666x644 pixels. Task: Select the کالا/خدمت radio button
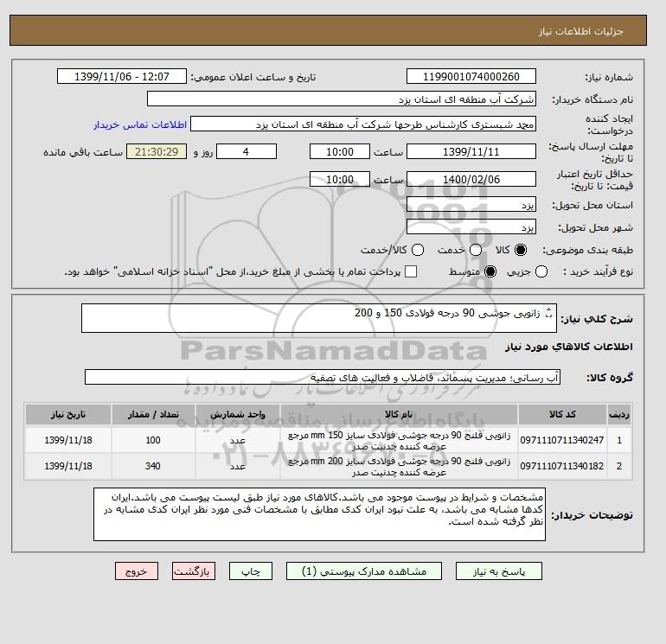pyautogui.click(x=418, y=250)
